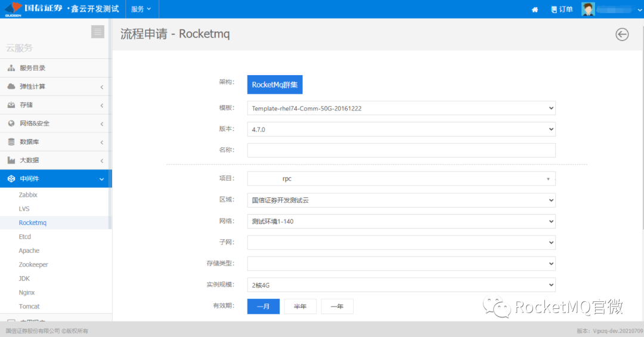Open the home icon in header
Image resolution: width=644 pixels, height=337 pixels.
(x=535, y=10)
